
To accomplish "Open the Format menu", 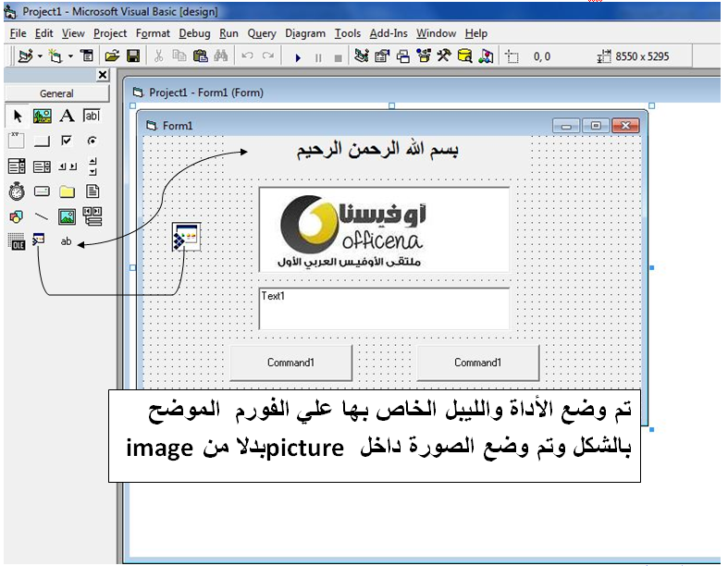I will tap(153, 33).
